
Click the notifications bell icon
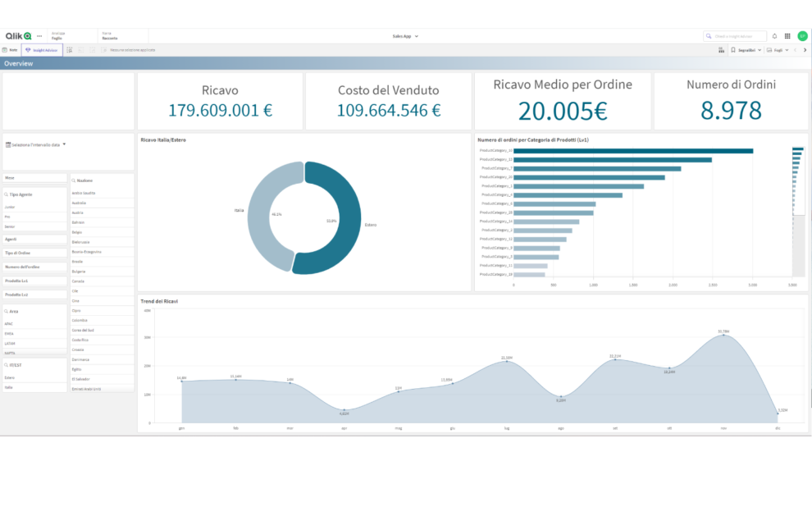[x=774, y=35]
